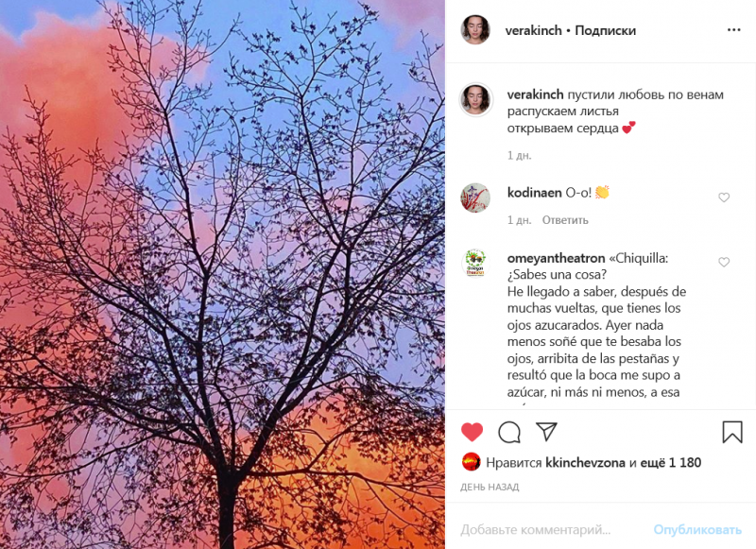756x549 pixels.
Task: Like kodinaen's comment heart
Action: 724,197
